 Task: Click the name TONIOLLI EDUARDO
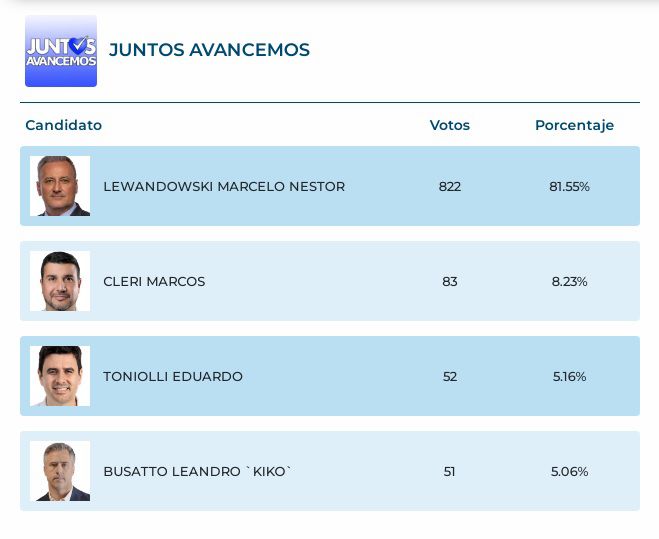tap(173, 376)
